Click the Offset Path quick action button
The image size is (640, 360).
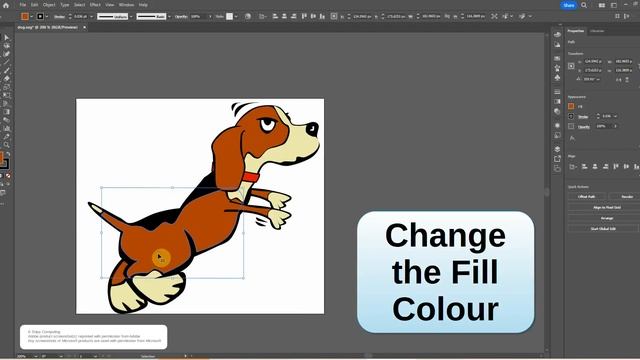[587, 197]
